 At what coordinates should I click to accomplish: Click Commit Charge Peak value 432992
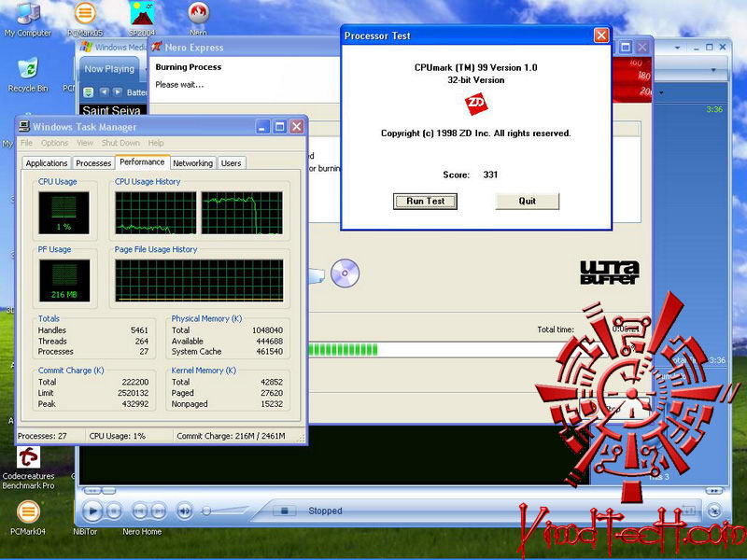pyautogui.click(x=135, y=404)
